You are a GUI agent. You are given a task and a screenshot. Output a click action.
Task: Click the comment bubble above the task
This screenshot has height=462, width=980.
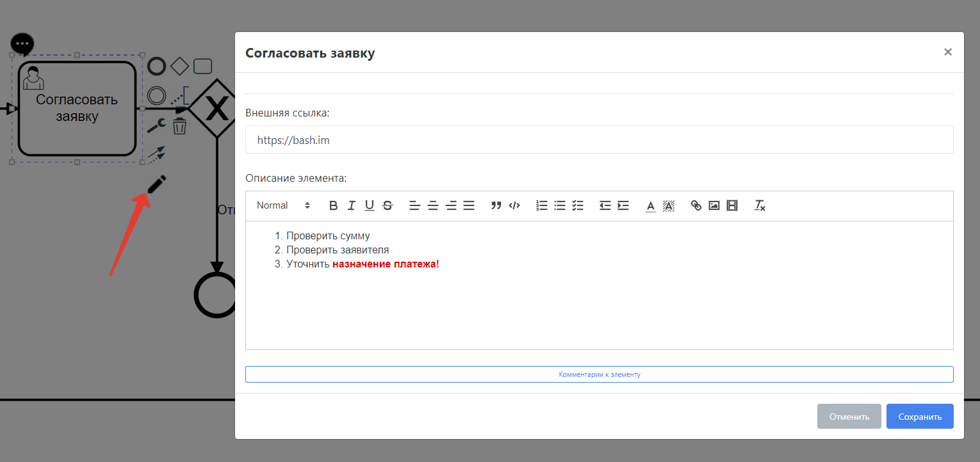coord(22,44)
